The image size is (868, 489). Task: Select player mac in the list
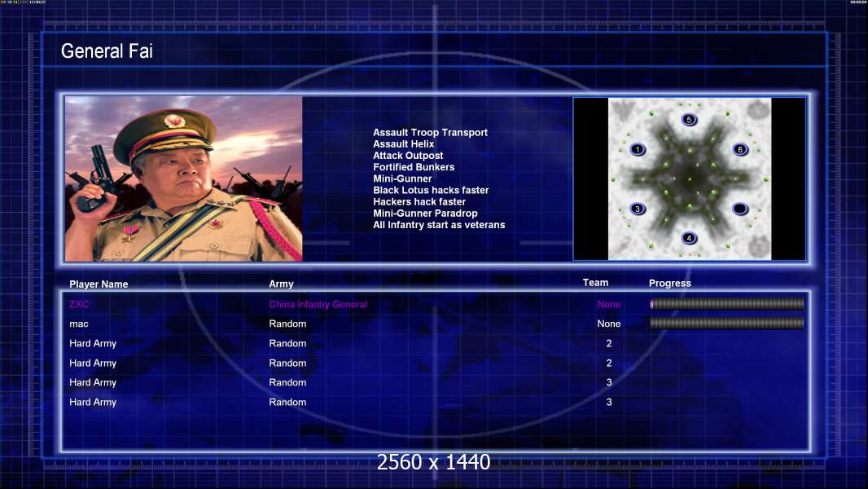tap(79, 324)
